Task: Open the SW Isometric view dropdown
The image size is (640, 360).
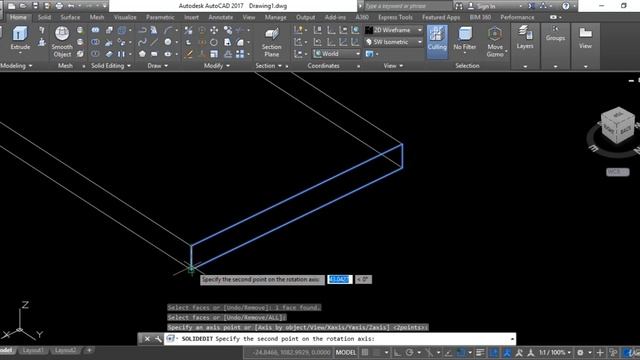Action: click(x=394, y=42)
